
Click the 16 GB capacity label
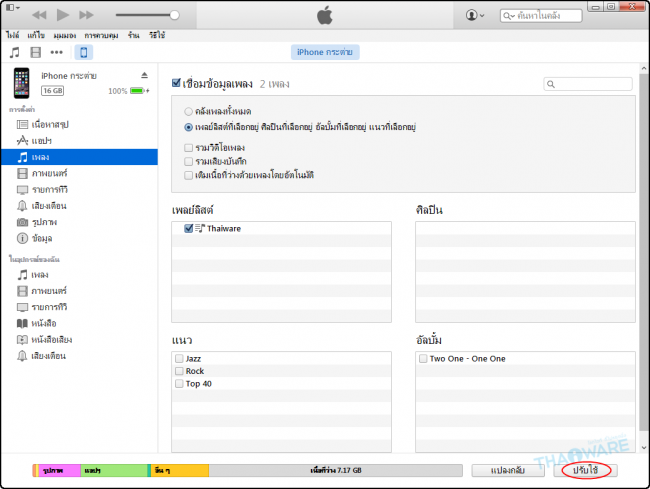[52, 91]
